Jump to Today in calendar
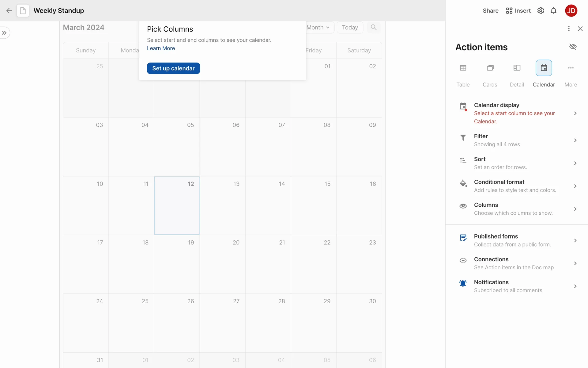 (x=350, y=27)
